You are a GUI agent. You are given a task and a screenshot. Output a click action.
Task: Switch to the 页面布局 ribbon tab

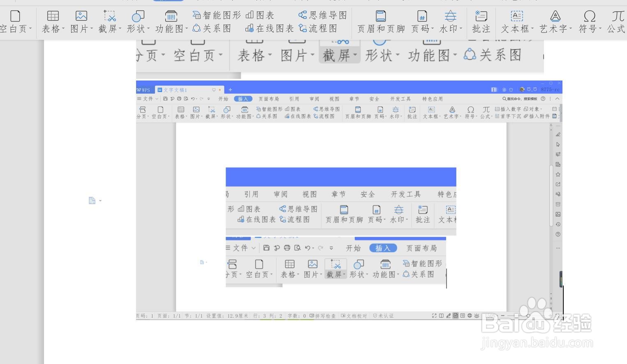(x=268, y=99)
